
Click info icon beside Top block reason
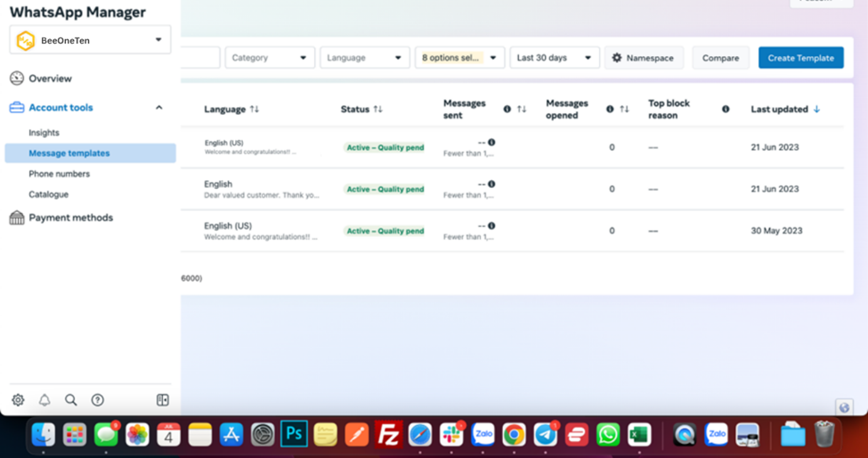(x=726, y=110)
